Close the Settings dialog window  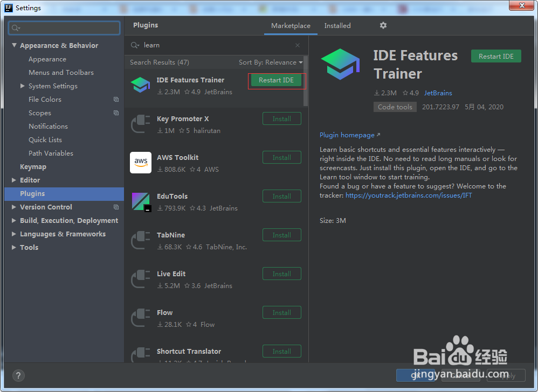pos(521,5)
